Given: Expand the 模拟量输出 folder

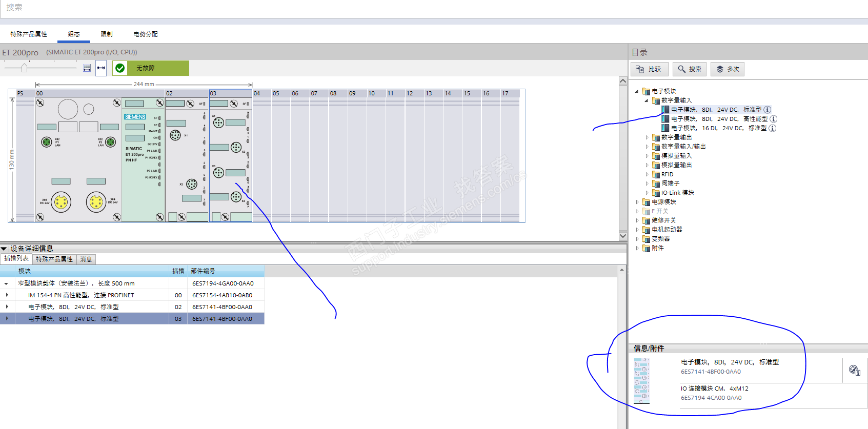Looking at the screenshot, I should pos(647,165).
